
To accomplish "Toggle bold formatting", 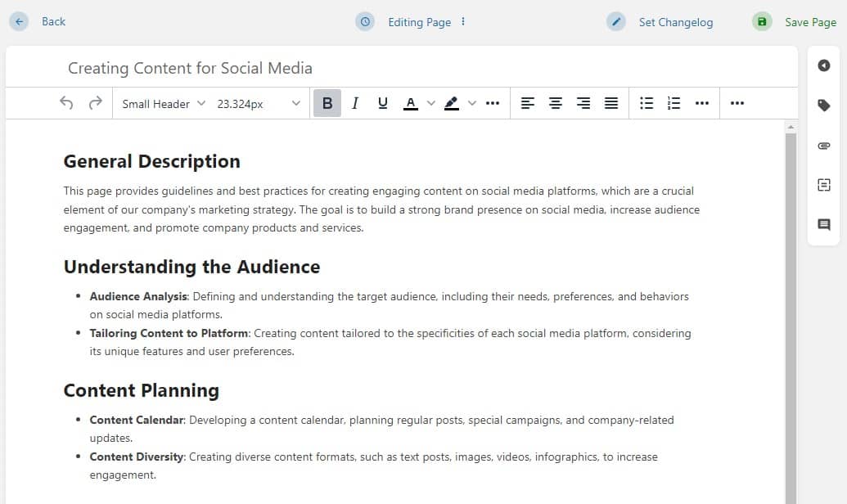I will coord(327,103).
